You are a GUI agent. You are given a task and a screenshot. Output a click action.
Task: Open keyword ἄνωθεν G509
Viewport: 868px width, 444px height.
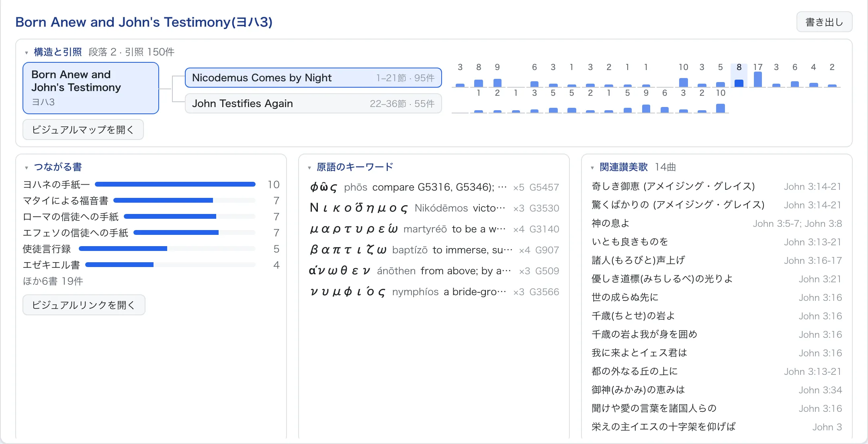point(434,271)
